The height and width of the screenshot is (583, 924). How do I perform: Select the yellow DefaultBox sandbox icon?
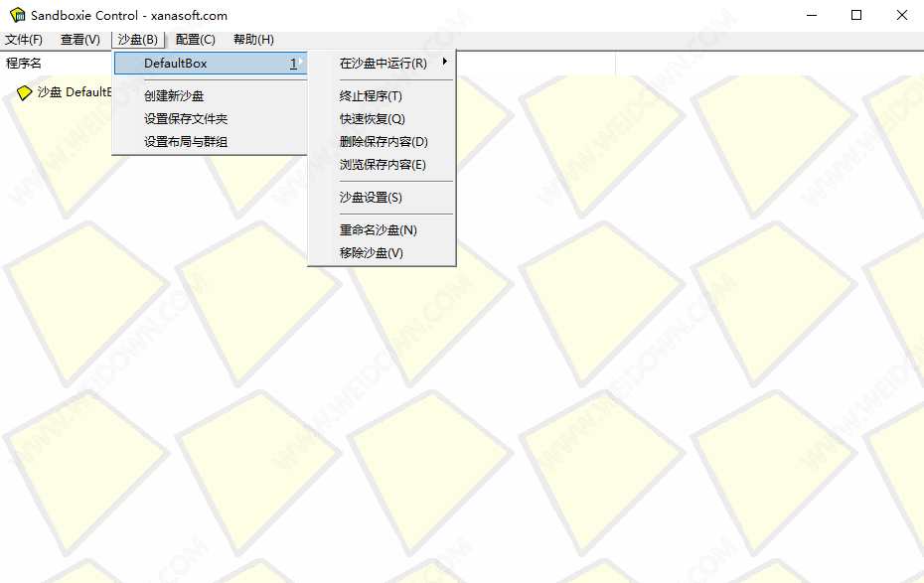[25, 92]
